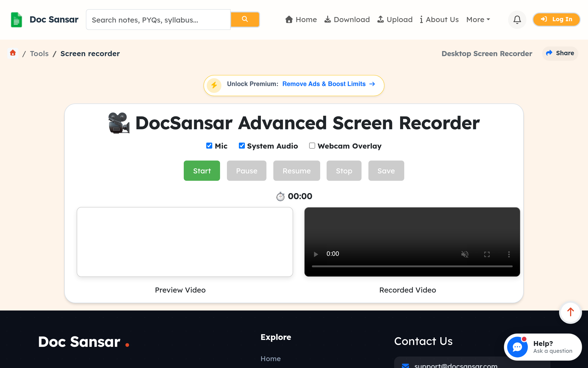Click the support email envelope icon
The width and height of the screenshot is (588, 368).
tap(405, 365)
